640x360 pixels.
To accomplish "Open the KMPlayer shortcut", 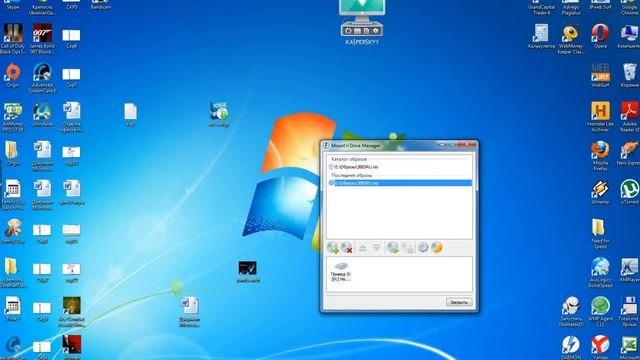I will coord(629,270).
